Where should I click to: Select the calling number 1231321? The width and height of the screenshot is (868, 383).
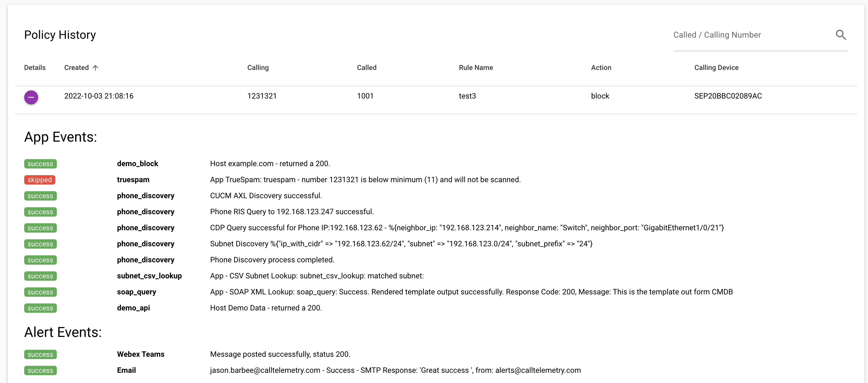pyautogui.click(x=262, y=96)
